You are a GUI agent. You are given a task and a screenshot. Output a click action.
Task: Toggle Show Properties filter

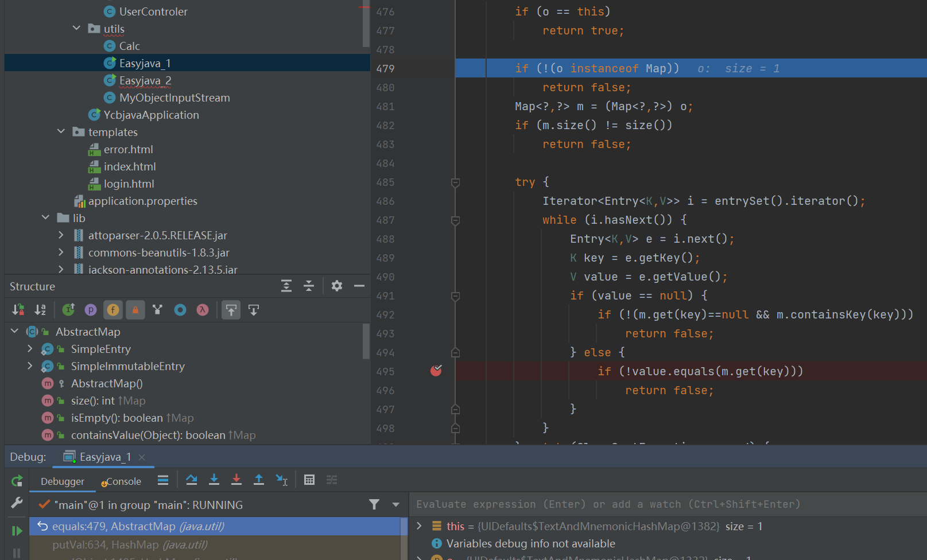coord(91,310)
